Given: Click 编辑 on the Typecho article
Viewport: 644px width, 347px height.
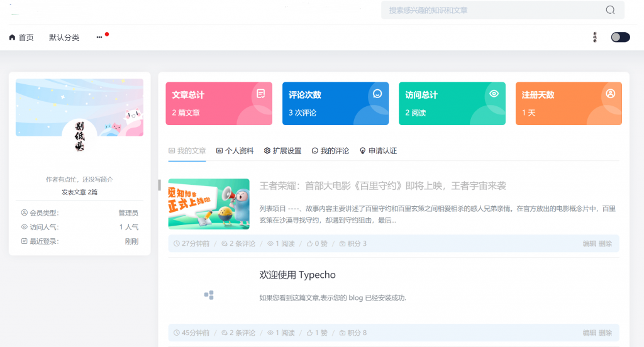Looking at the screenshot, I should click(589, 333).
